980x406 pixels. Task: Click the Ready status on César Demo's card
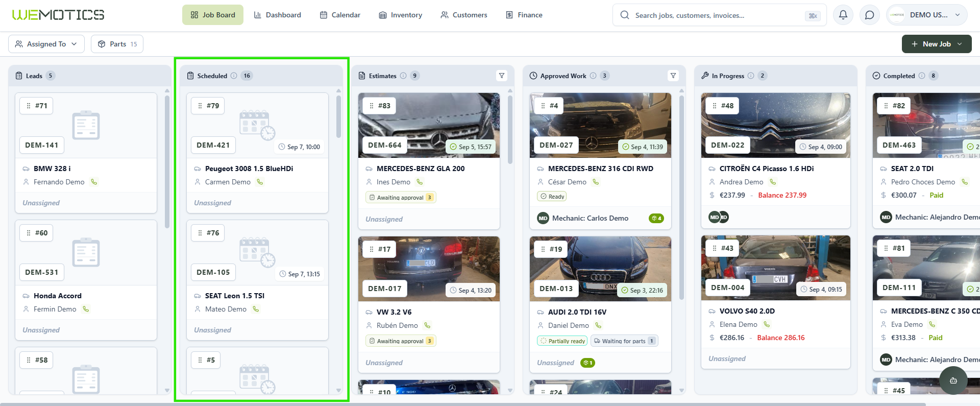(x=552, y=197)
